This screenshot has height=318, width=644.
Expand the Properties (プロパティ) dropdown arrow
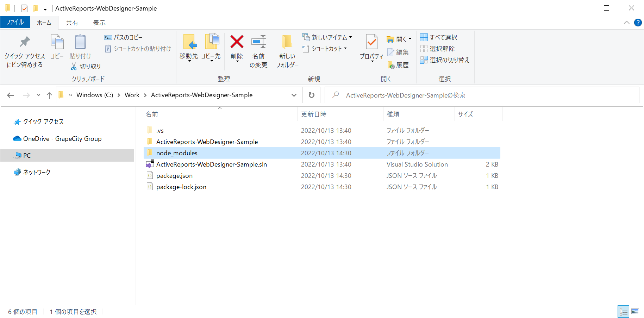(372, 62)
